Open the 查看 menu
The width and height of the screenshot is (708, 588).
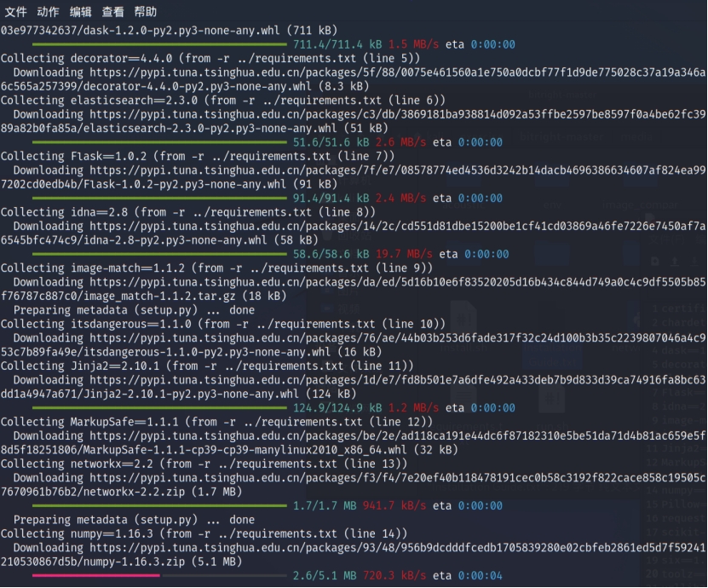[x=112, y=12]
